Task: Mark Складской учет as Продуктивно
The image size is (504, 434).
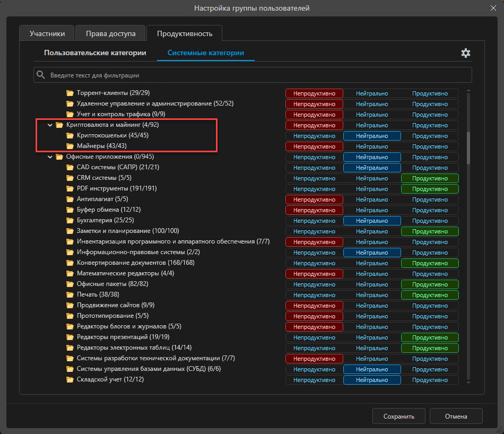Action: point(430,380)
